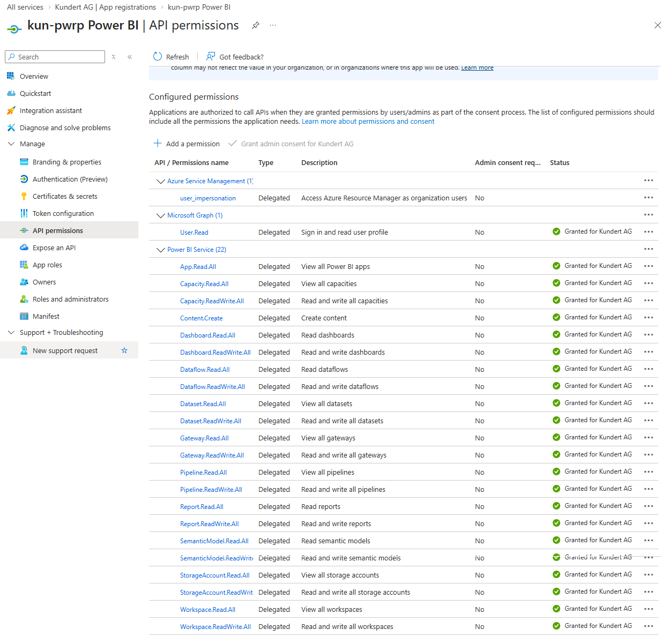Open the Overview page
Screen dimensions: 661x644
pos(34,76)
